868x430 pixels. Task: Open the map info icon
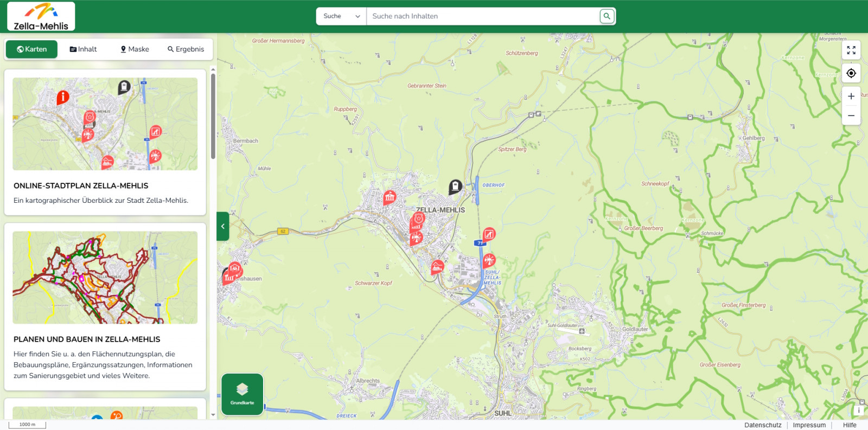coord(859,410)
